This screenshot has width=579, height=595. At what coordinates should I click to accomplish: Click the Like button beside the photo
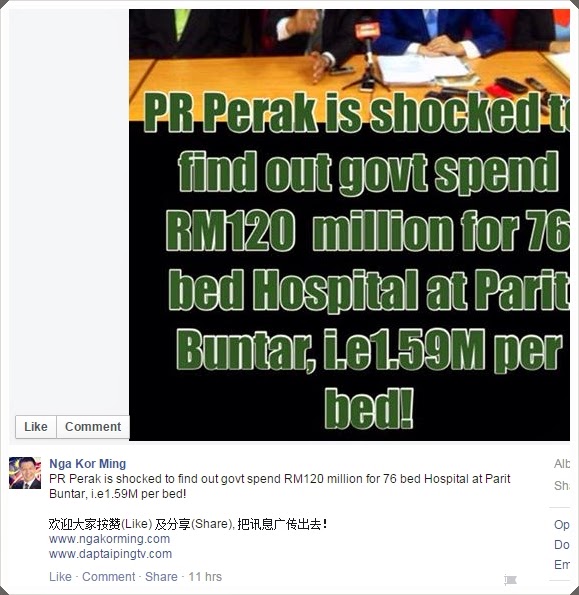[36, 427]
